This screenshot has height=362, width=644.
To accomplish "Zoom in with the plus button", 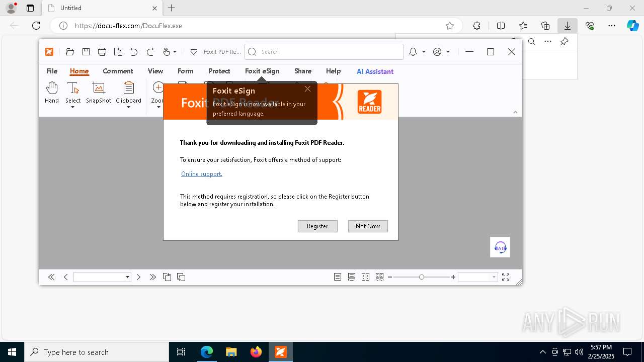I will [453, 277].
